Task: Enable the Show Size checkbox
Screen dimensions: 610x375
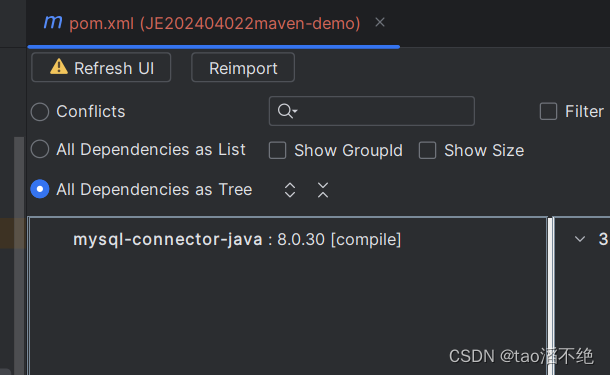Action: [x=427, y=150]
